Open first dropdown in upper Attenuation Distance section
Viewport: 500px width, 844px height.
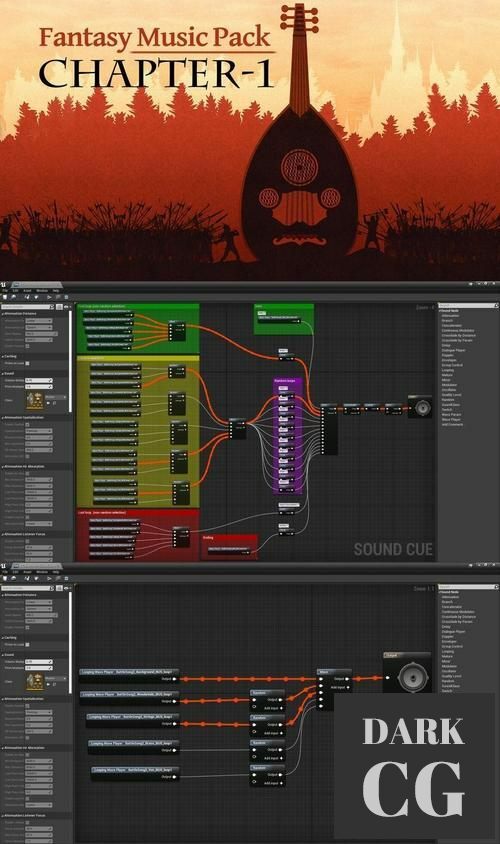(x=39, y=321)
